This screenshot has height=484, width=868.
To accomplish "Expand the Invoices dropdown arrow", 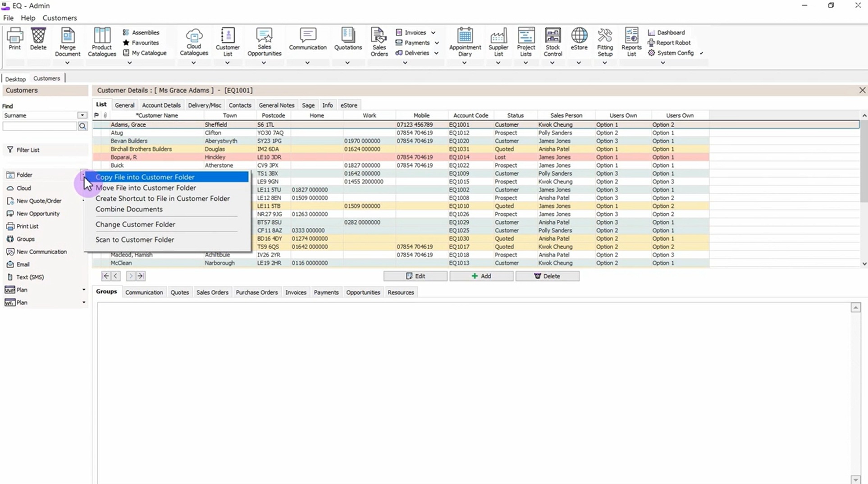I will (433, 33).
